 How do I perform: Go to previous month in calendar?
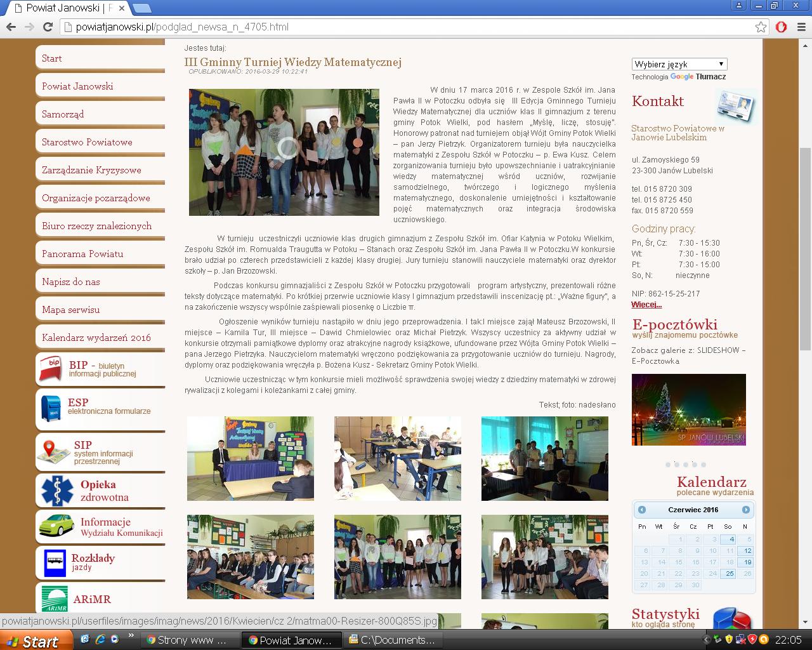(x=642, y=510)
